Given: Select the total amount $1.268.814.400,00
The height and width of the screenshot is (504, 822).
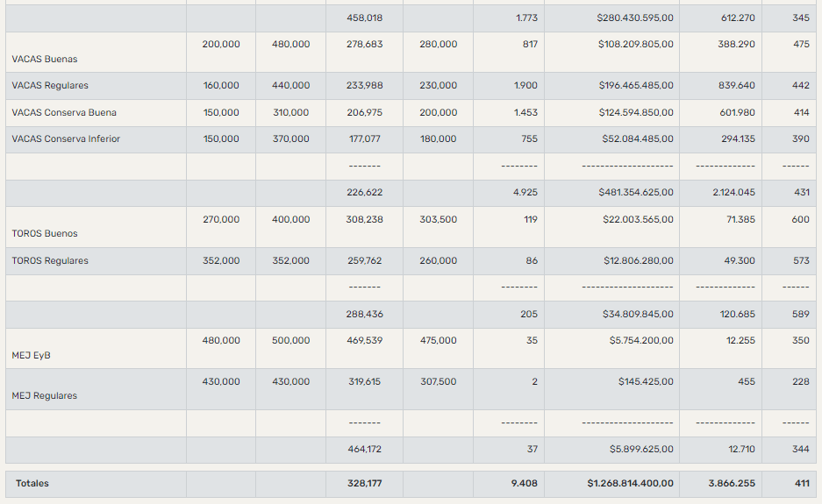Looking at the screenshot, I should 630,484.
